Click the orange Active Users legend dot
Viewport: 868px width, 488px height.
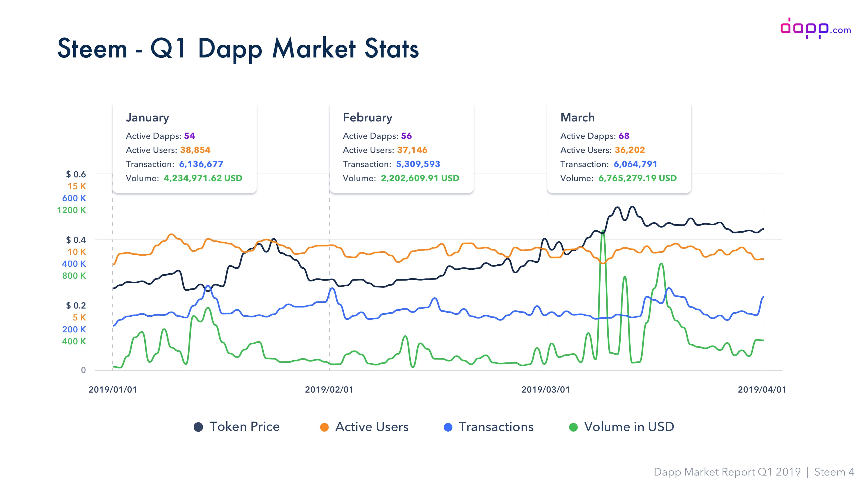(324, 427)
